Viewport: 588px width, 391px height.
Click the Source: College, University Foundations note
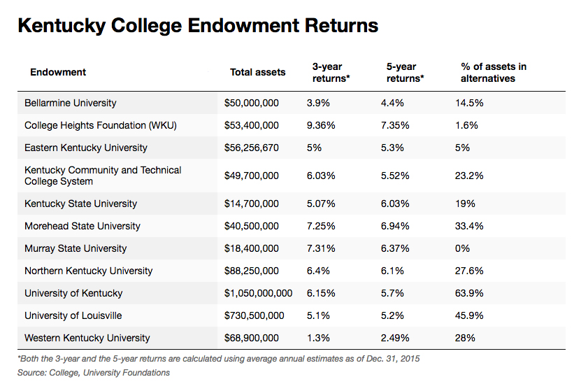tap(94, 373)
